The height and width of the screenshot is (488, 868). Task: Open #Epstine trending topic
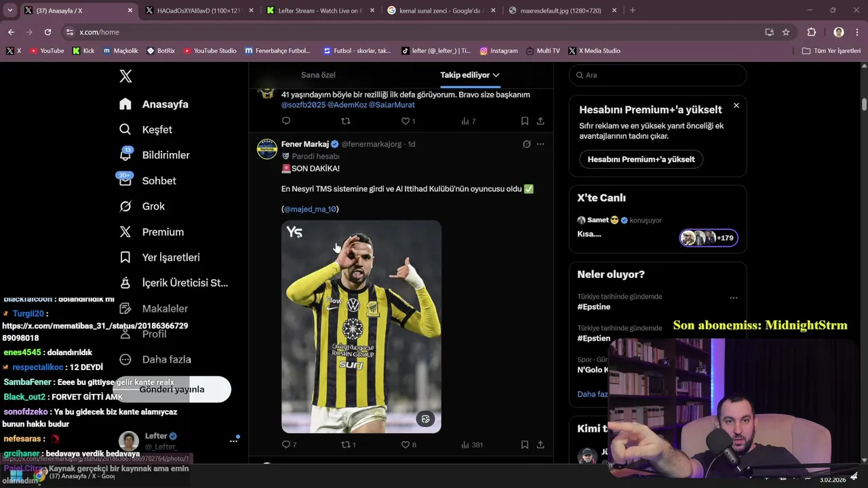pos(594,307)
